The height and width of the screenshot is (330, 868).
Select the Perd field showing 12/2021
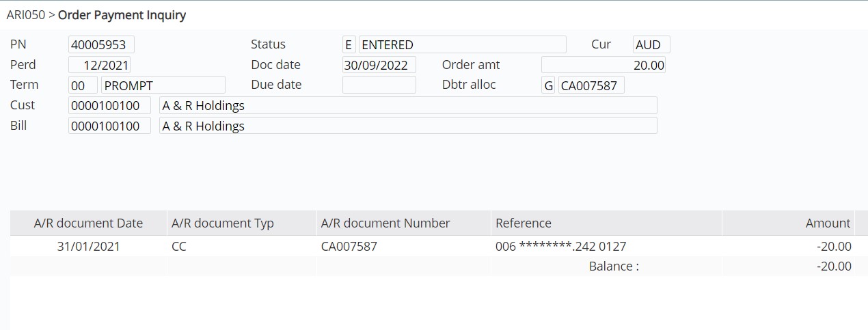100,66
